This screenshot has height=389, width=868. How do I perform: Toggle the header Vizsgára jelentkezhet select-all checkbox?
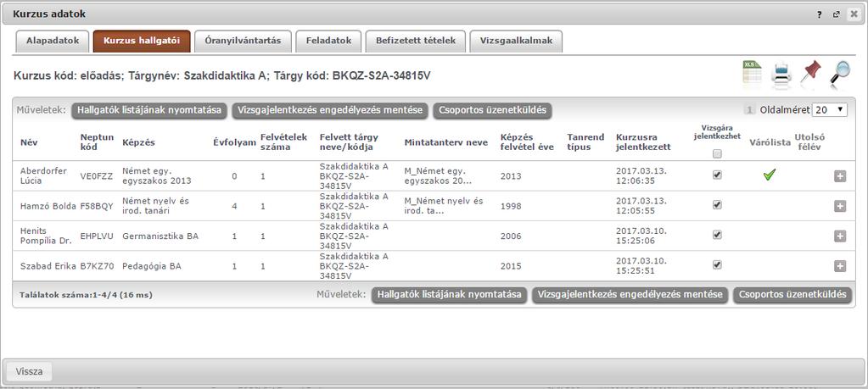tap(718, 154)
